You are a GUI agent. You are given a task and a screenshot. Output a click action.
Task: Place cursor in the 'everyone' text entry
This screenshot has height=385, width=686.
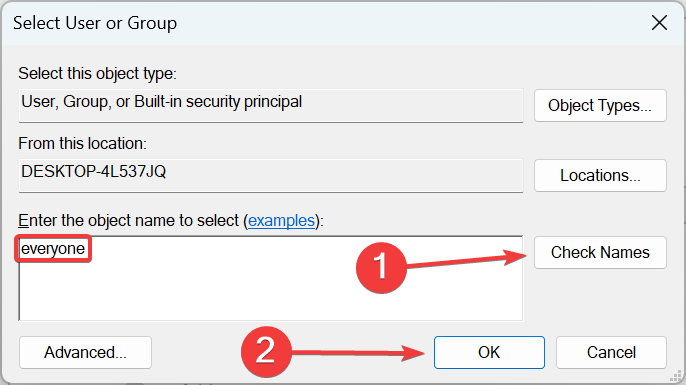pos(53,248)
